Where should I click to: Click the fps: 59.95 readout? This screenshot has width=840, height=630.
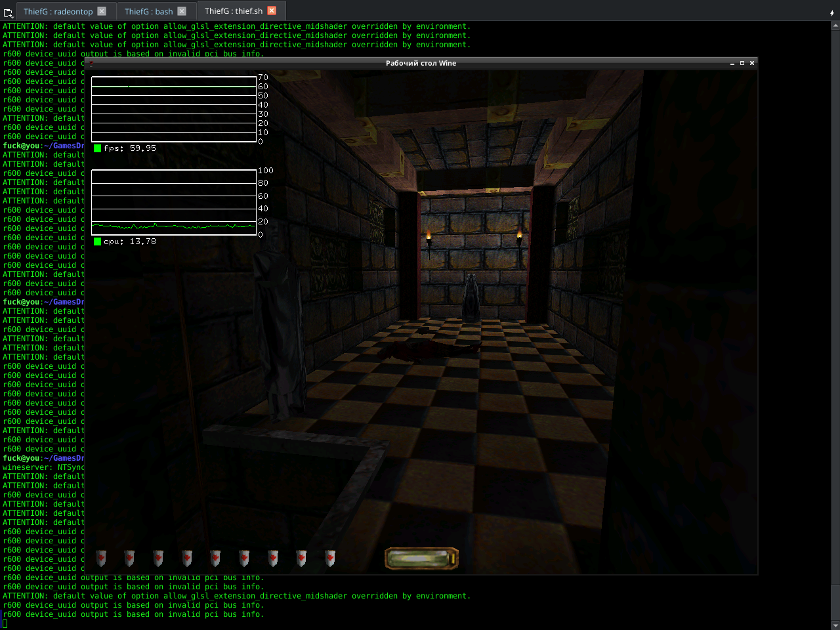click(130, 148)
